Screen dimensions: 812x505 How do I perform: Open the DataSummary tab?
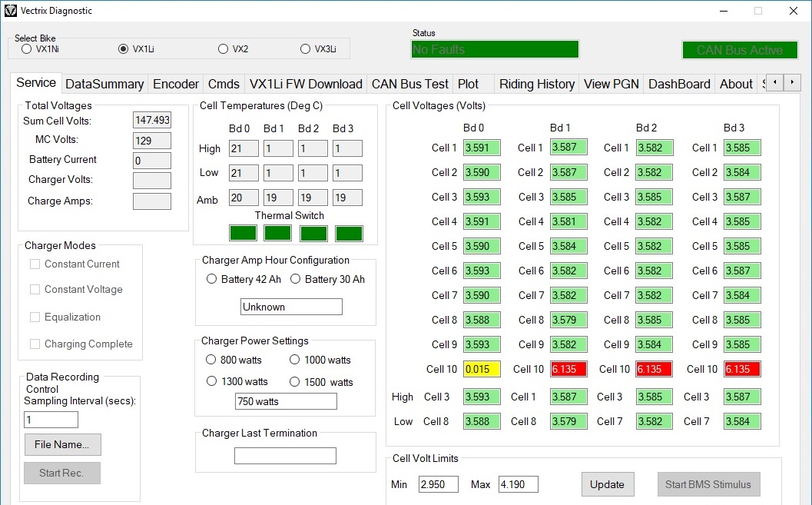104,84
